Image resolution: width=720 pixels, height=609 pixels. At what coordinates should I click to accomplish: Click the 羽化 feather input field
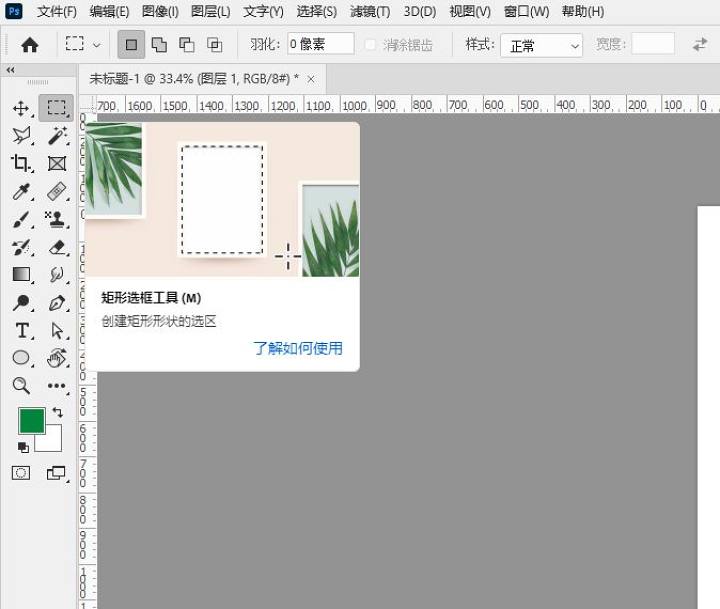[x=321, y=44]
